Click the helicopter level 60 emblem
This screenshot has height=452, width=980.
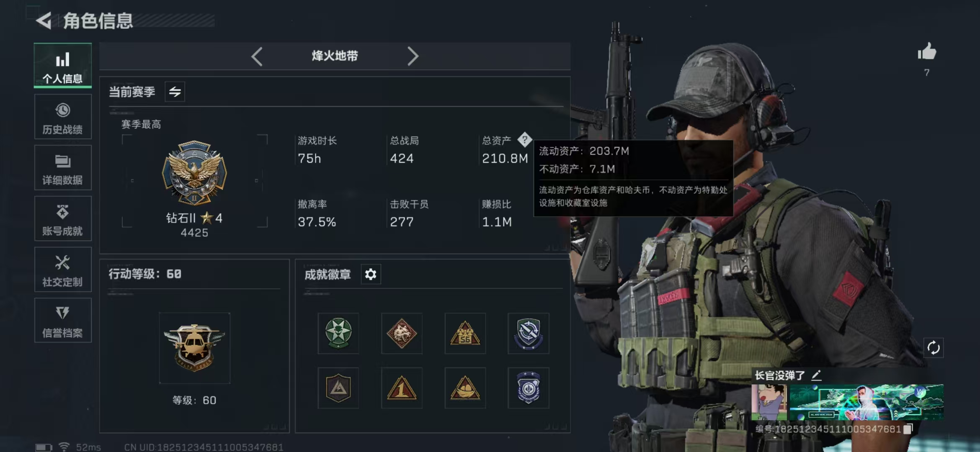[x=194, y=348]
